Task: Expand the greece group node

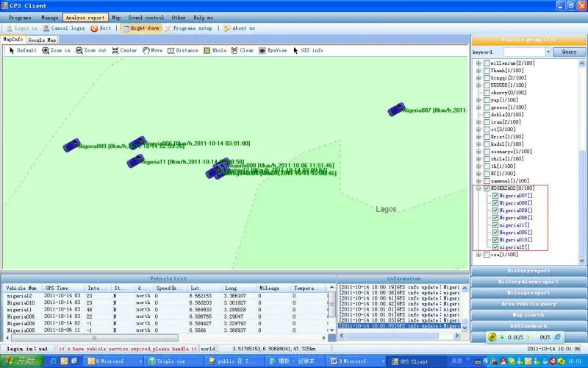Action: (x=478, y=107)
